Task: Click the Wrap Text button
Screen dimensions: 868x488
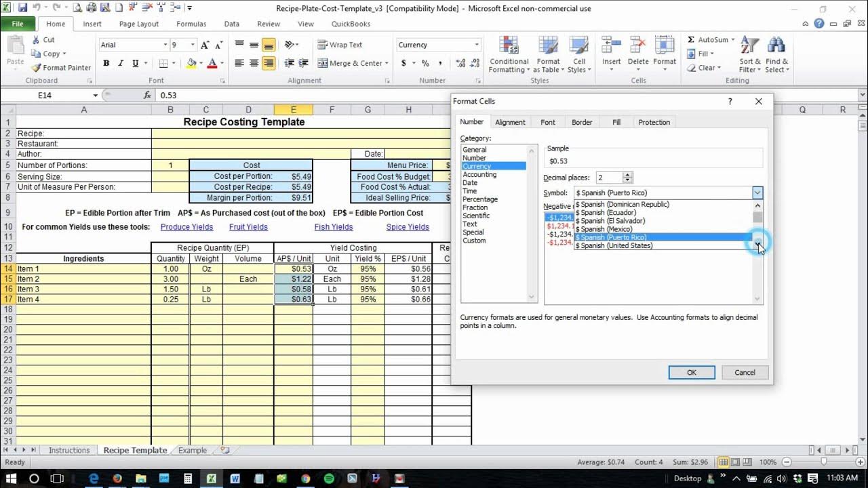Action: click(340, 45)
